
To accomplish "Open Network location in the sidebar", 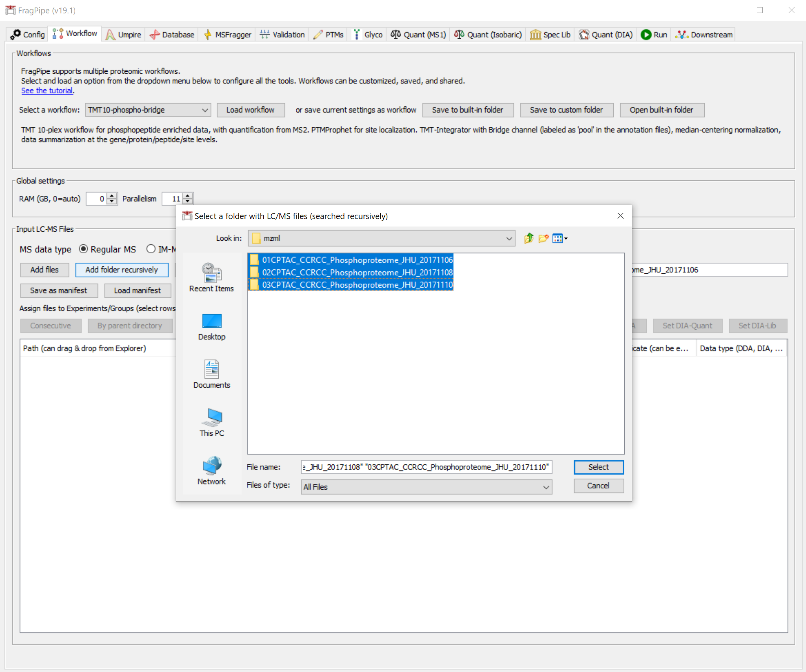I will [212, 471].
